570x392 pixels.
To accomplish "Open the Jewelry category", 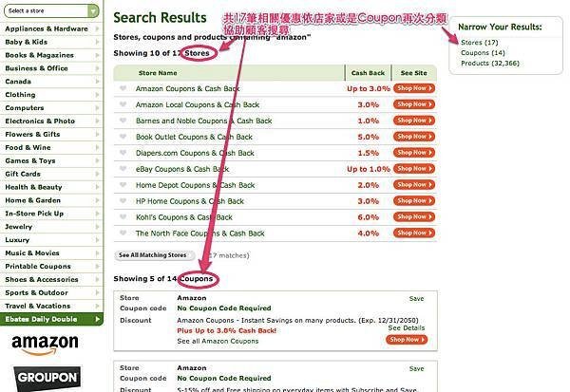I will pyautogui.click(x=51, y=226).
